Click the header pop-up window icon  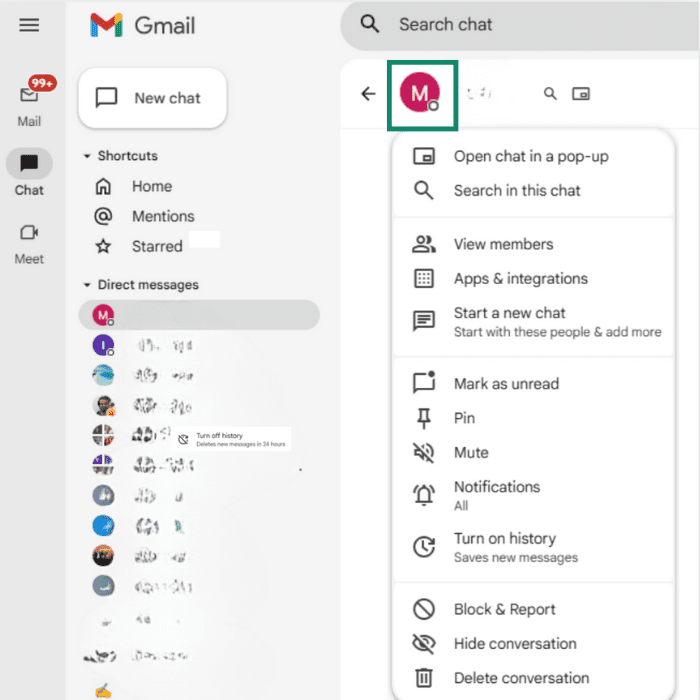point(581,94)
